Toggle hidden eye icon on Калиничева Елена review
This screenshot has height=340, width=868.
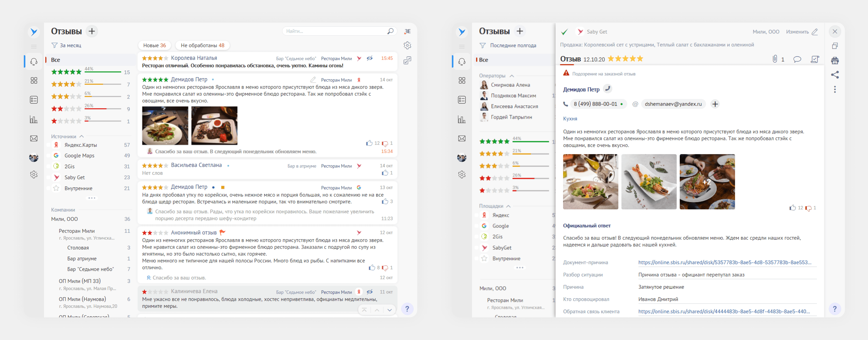370,292
